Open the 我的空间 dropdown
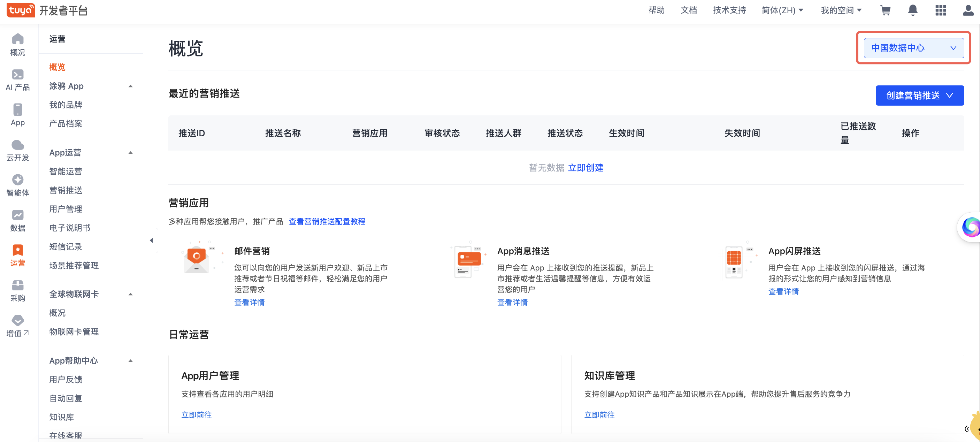This screenshot has width=980, height=442. coord(841,10)
